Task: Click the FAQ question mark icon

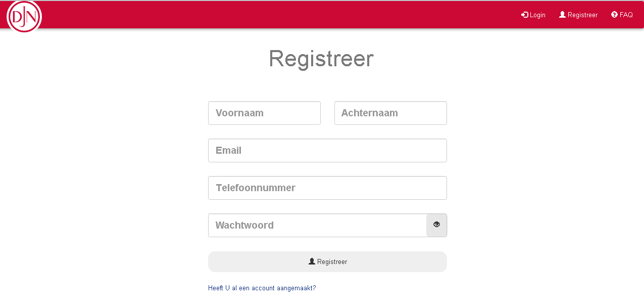Action: tap(614, 15)
